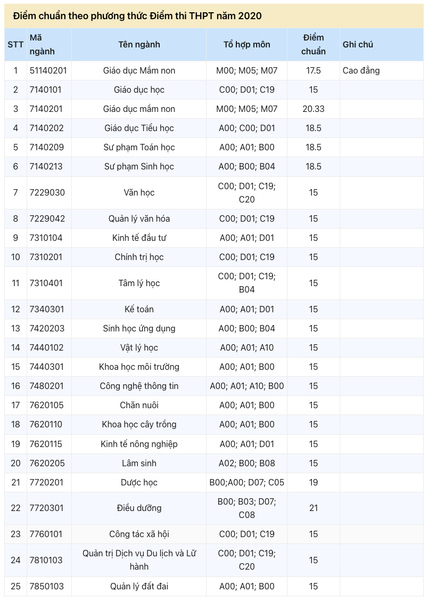The height and width of the screenshot is (600, 428).
Task: Click the Mã ngành column header
Action: tap(42, 44)
